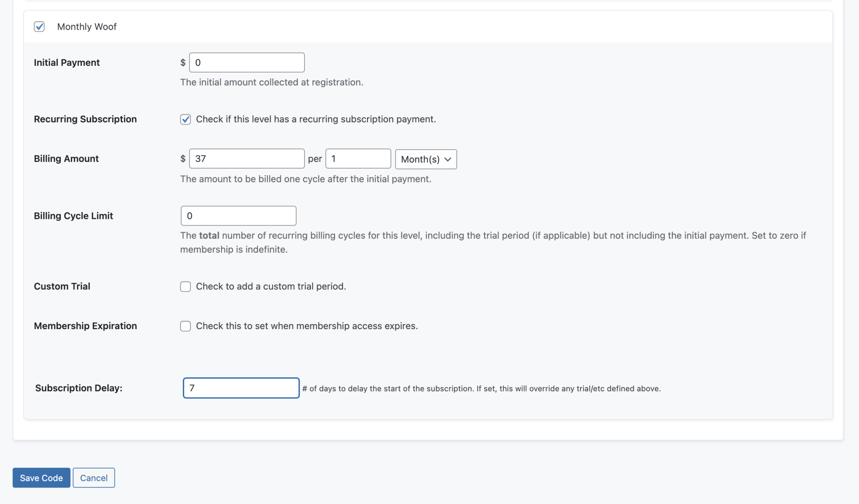Click the Subscription Delay label
Screen dimensions: 859x504
(78, 388)
